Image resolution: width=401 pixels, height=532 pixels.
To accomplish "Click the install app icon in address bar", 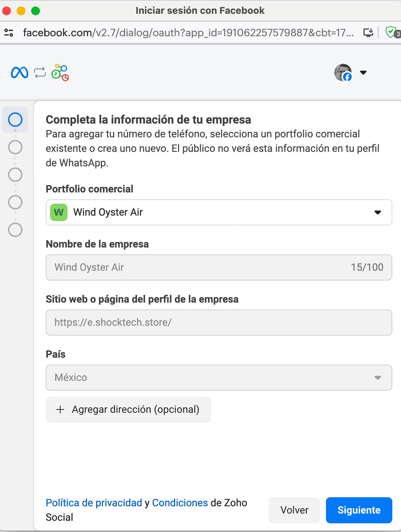I will pyautogui.click(x=368, y=33).
